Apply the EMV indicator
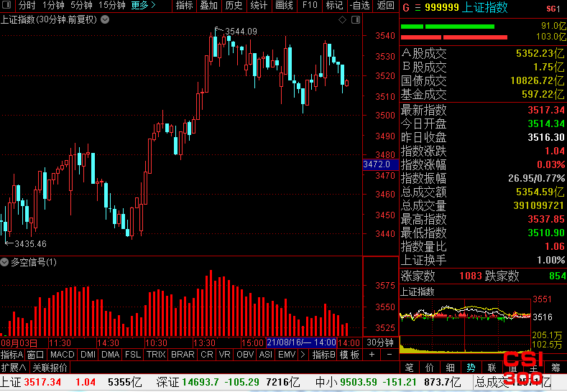The image size is (567, 392). [x=287, y=355]
